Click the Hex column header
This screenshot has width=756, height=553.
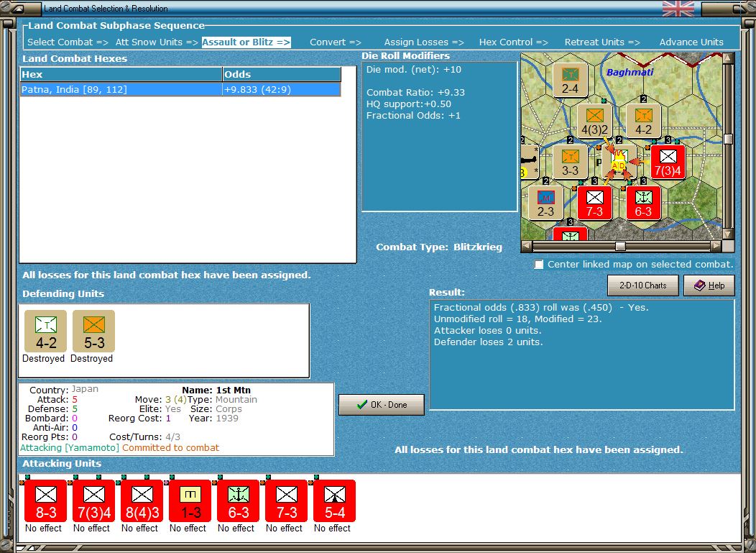121,74
